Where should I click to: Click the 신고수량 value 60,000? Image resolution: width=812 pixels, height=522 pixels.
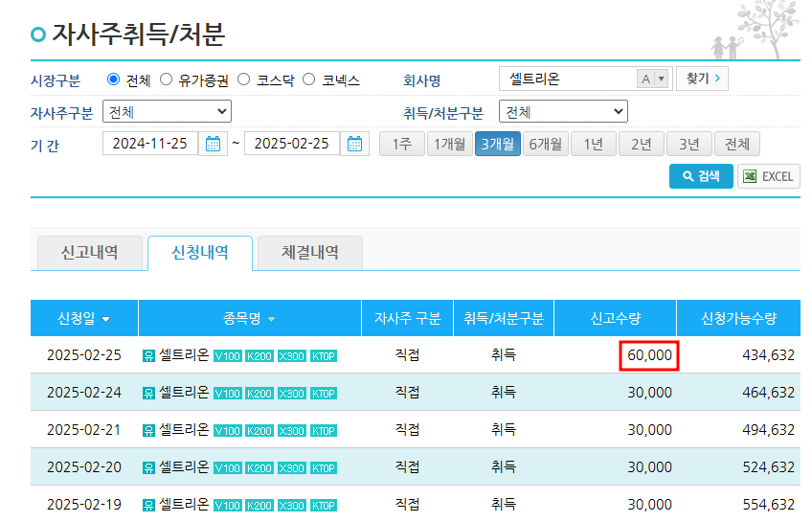649,355
